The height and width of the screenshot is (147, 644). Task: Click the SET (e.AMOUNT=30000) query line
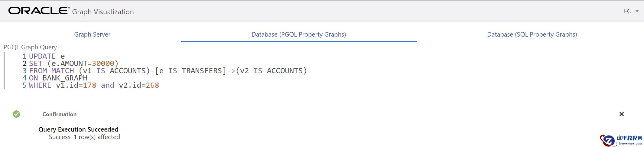click(x=73, y=64)
